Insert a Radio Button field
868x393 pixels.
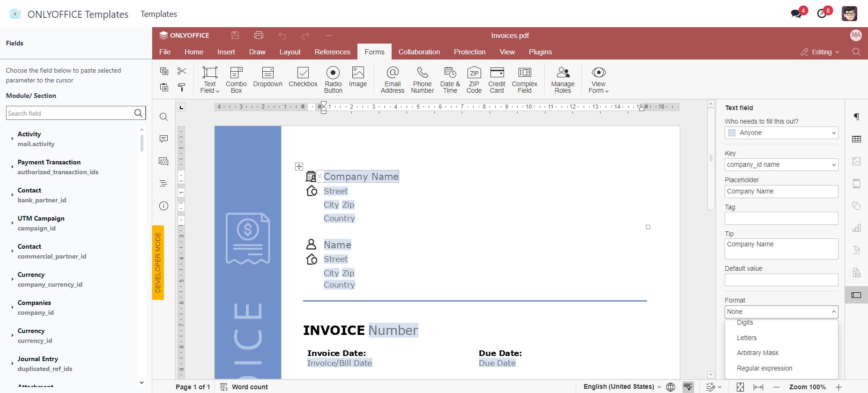click(x=333, y=79)
